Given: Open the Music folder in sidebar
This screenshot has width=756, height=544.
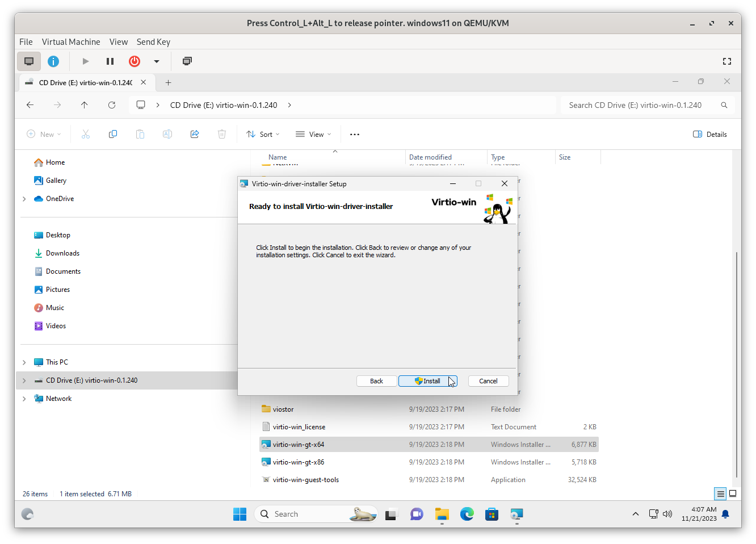Looking at the screenshot, I should click(55, 308).
